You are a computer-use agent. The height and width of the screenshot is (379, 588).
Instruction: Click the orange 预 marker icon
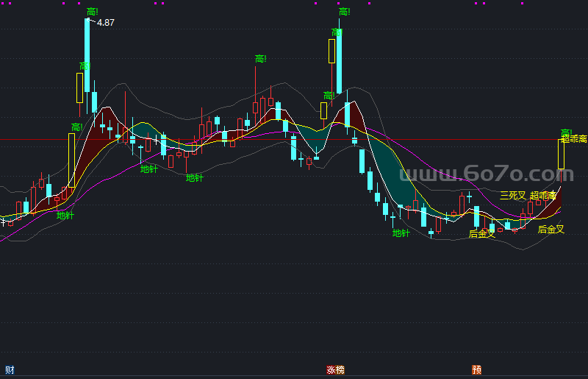click(x=476, y=370)
